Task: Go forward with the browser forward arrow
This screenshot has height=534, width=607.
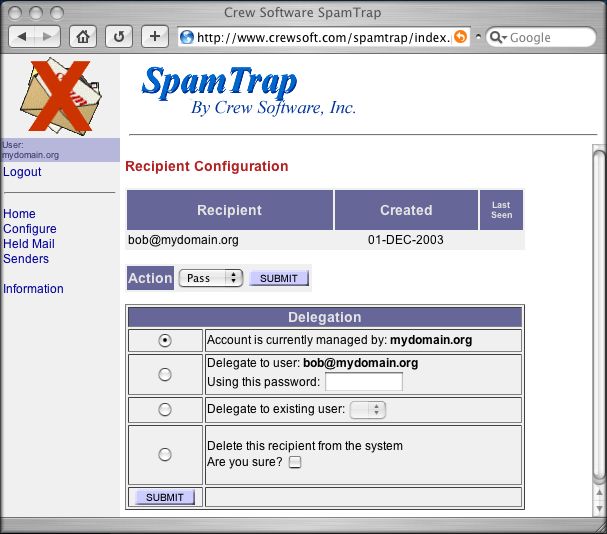Action: tap(47, 37)
